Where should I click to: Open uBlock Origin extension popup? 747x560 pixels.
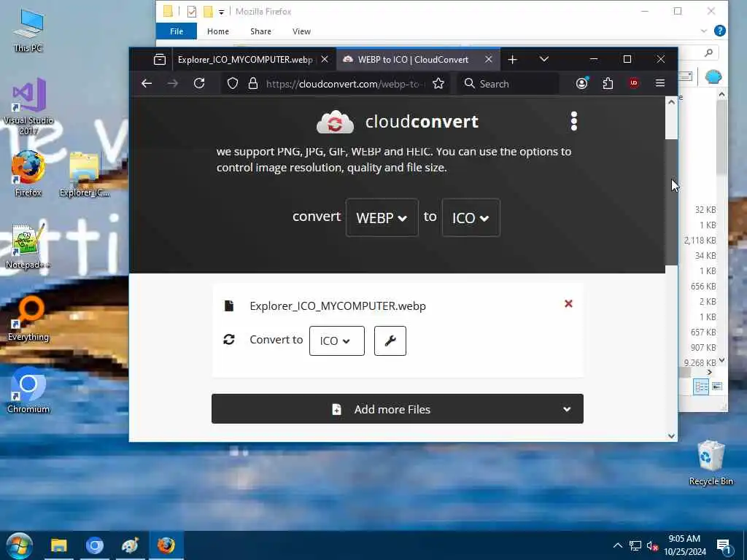(x=634, y=83)
